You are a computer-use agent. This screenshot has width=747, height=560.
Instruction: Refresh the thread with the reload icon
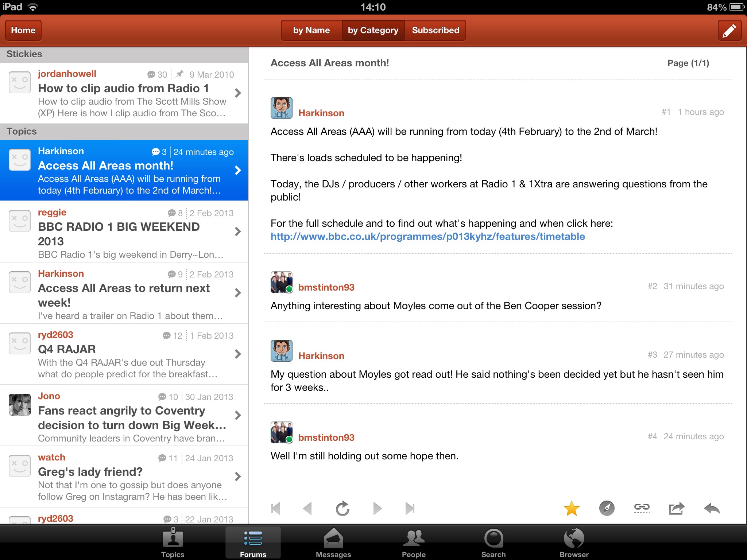point(342,508)
